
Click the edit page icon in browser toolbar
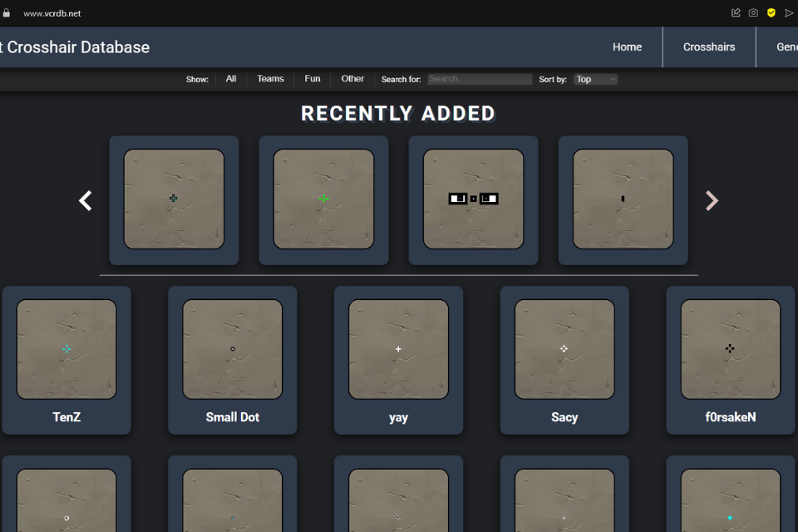[x=736, y=13]
